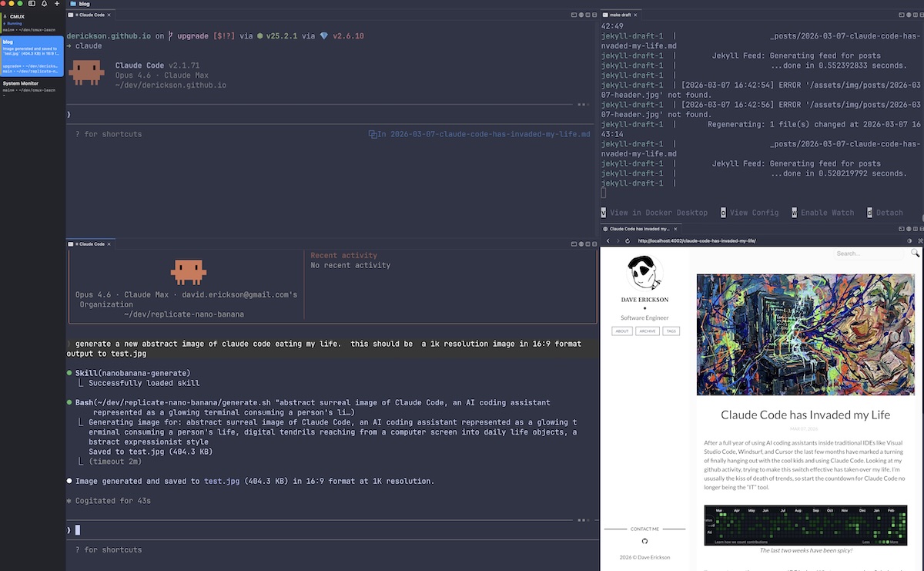The width and height of the screenshot is (924, 571).
Task: Click the appearance icon beside the address bar
Action: pos(909,240)
